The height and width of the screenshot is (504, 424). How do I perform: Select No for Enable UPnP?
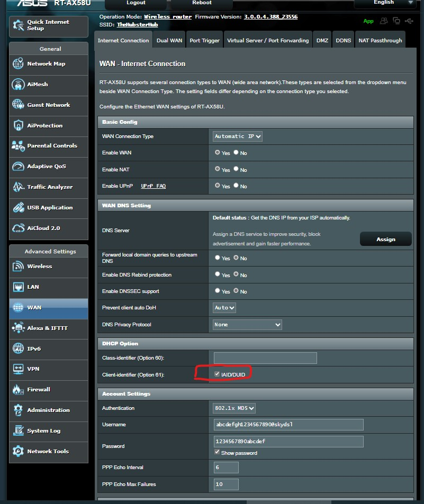pos(236,186)
